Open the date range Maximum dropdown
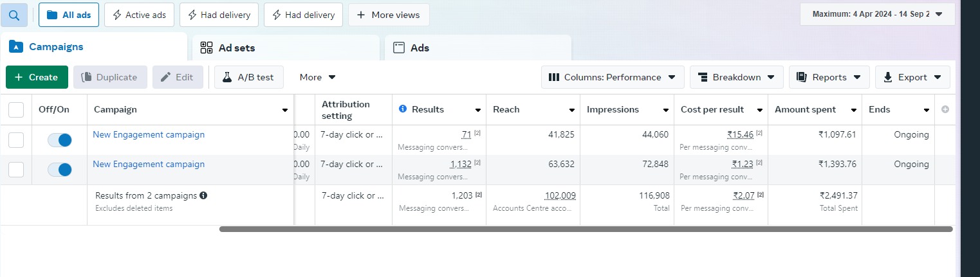The height and width of the screenshot is (277, 980). tap(877, 14)
